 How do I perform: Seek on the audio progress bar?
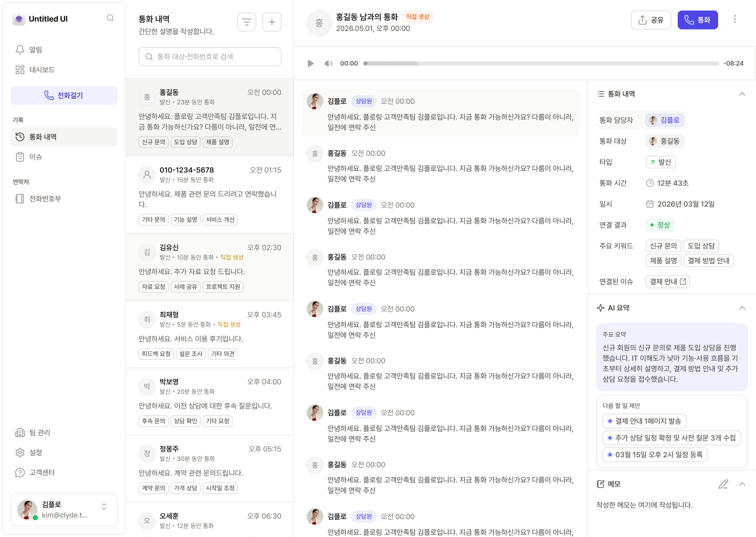coord(541,63)
